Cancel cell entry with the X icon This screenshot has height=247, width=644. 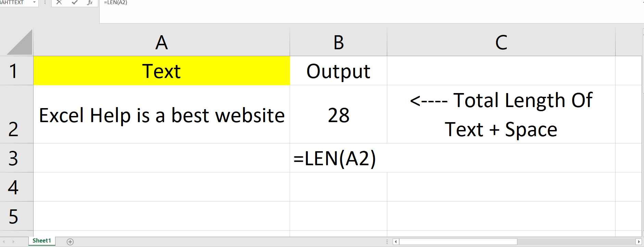point(59,3)
